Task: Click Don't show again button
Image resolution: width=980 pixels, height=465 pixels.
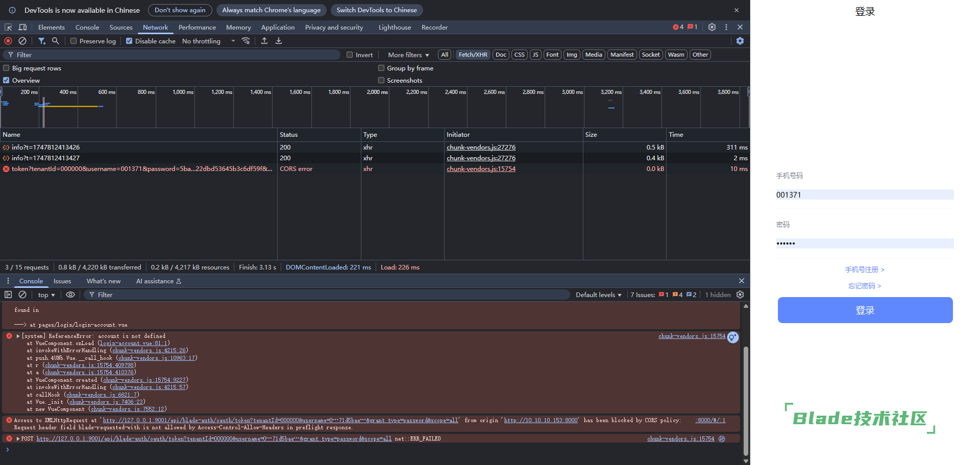Action: point(180,10)
